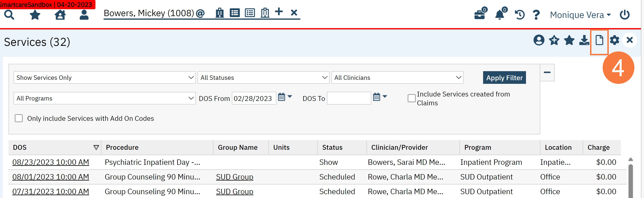
Task: Open the briefcase icon with badge
Action: 480,15
